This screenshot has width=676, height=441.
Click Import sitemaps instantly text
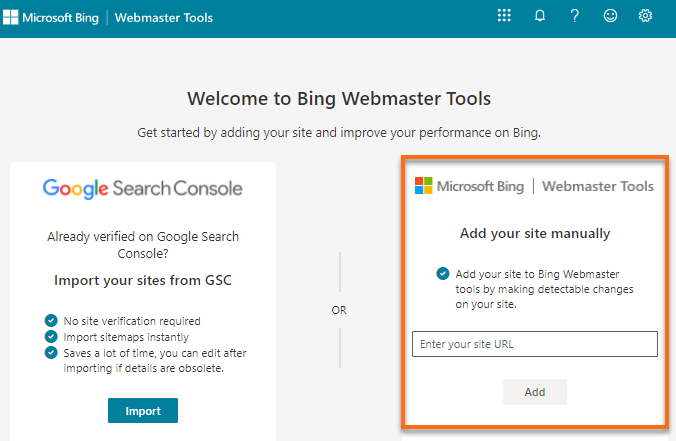pos(126,337)
